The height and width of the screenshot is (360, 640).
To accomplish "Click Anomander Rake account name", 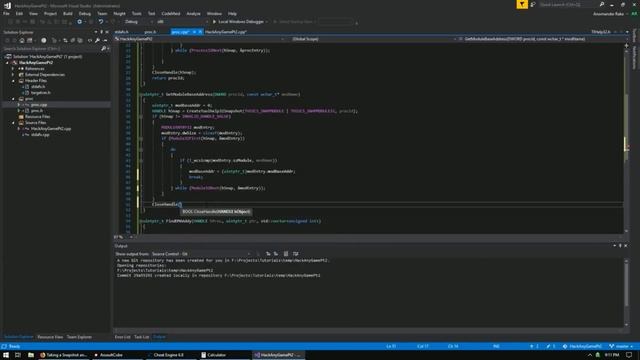I will pos(609,13).
